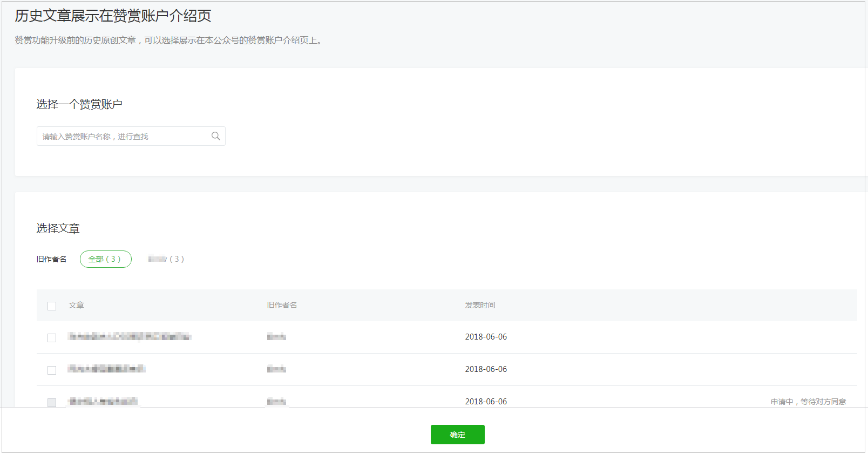Toggle the select-all checkbox beside 文章 header
Screen dimensions: 868x454
pyautogui.click(x=52, y=306)
